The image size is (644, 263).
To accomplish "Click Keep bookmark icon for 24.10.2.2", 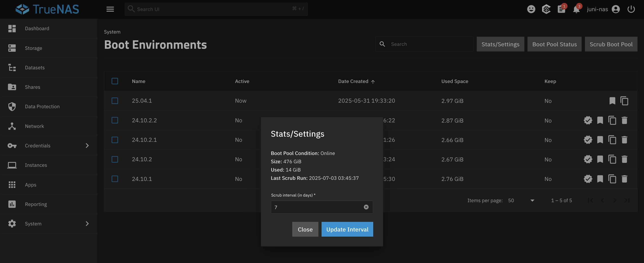I will 600,120.
